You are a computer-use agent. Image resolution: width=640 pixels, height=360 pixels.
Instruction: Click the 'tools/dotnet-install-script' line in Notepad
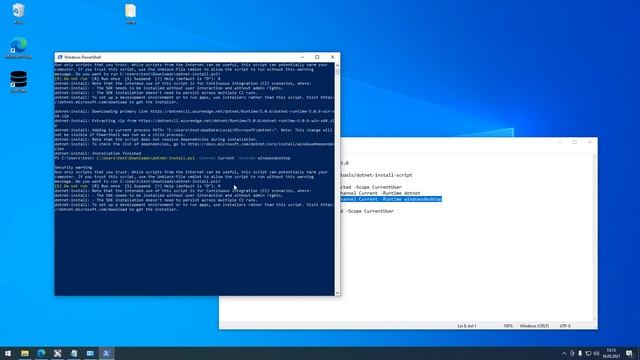pos(376,175)
